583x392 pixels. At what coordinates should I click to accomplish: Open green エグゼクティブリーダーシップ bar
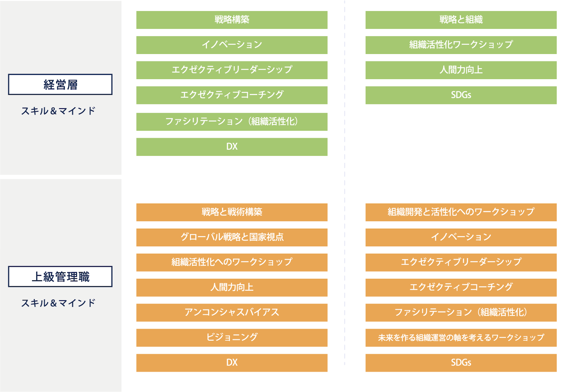[x=232, y=70]
